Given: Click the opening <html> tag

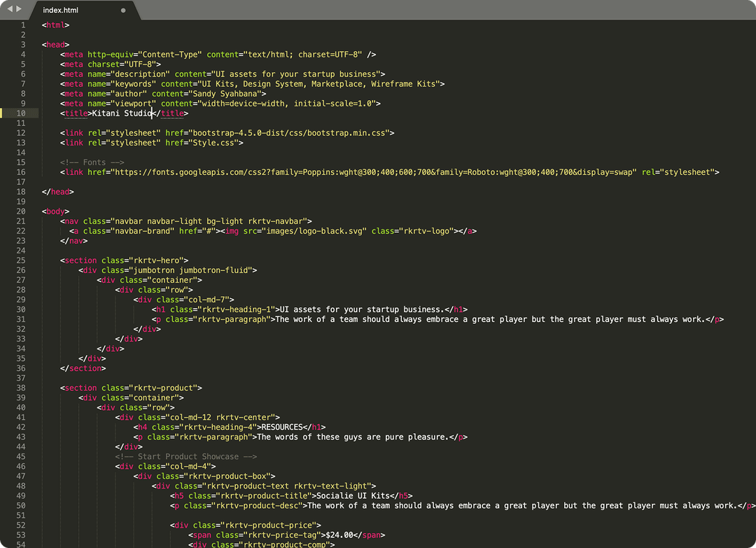Looking at the screenshot, I should tap(55, 25).
